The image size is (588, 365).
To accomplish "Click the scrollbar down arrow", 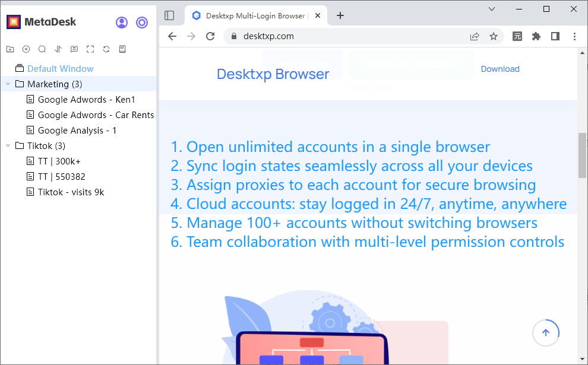I will click(x=583, y=359).
